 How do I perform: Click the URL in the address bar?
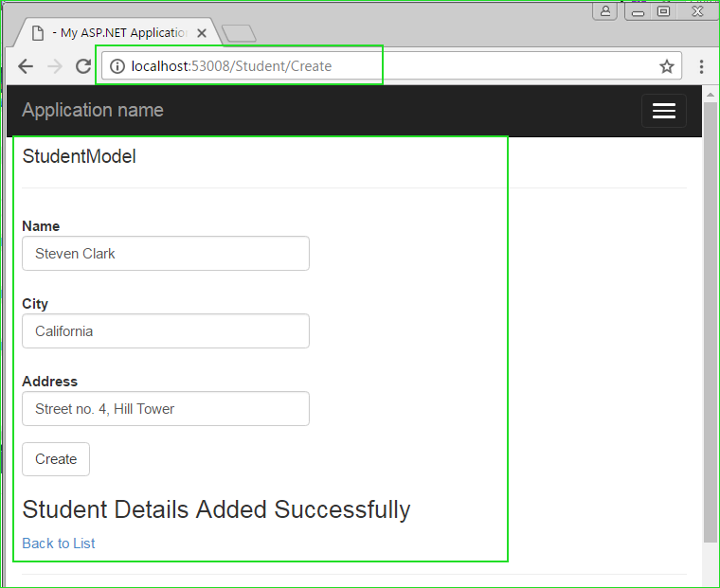point(231,66)
